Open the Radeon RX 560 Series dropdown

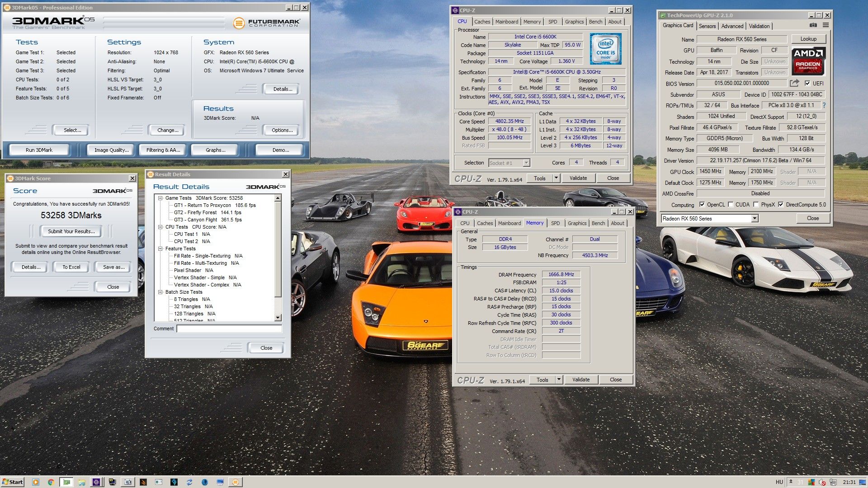755,219
